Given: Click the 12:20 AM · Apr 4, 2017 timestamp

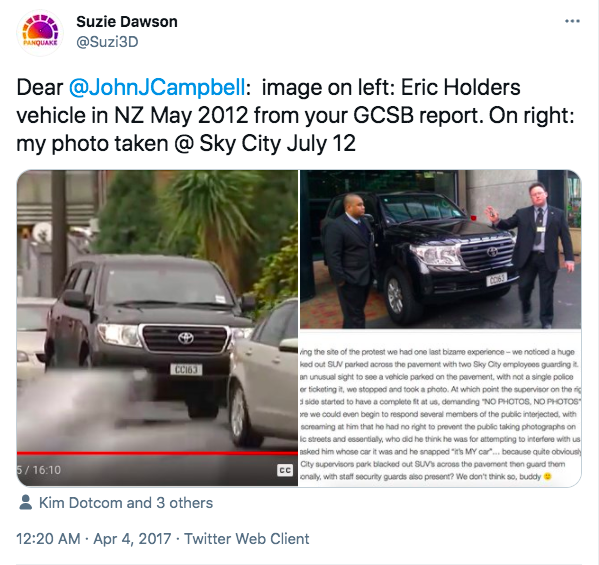Looking at the screenshot, I should 94,539.
